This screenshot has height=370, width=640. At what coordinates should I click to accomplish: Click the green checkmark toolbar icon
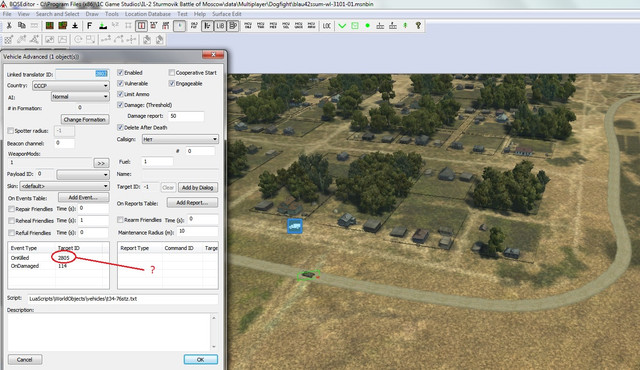pyautogui.click(x=342, y=26)
